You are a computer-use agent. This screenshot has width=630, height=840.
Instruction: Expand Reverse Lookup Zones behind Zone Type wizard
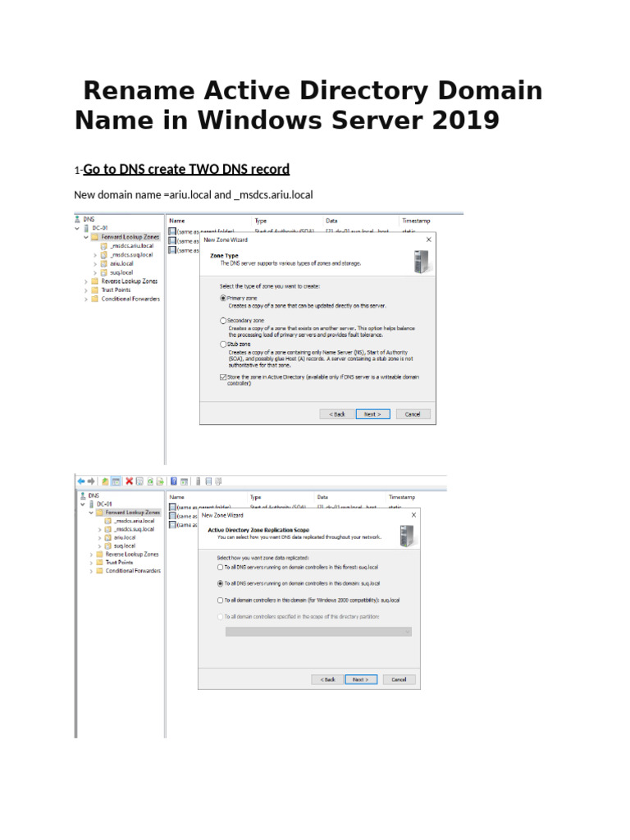(85, 281)
